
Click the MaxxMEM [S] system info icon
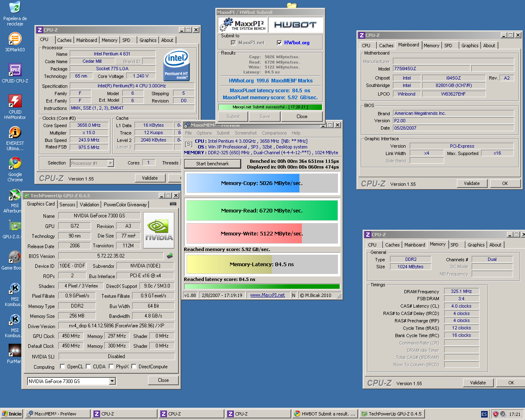pos(189,144)
